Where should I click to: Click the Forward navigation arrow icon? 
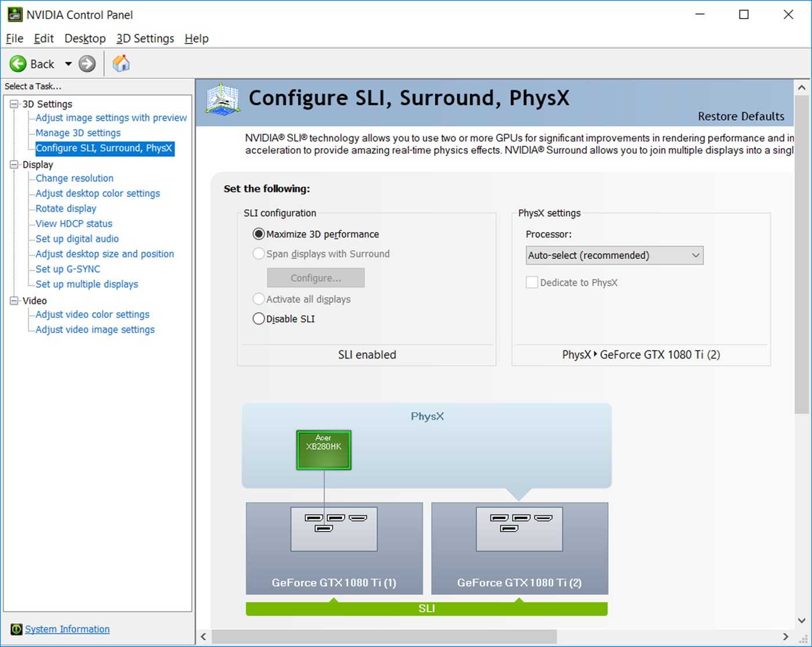(86, 64)
